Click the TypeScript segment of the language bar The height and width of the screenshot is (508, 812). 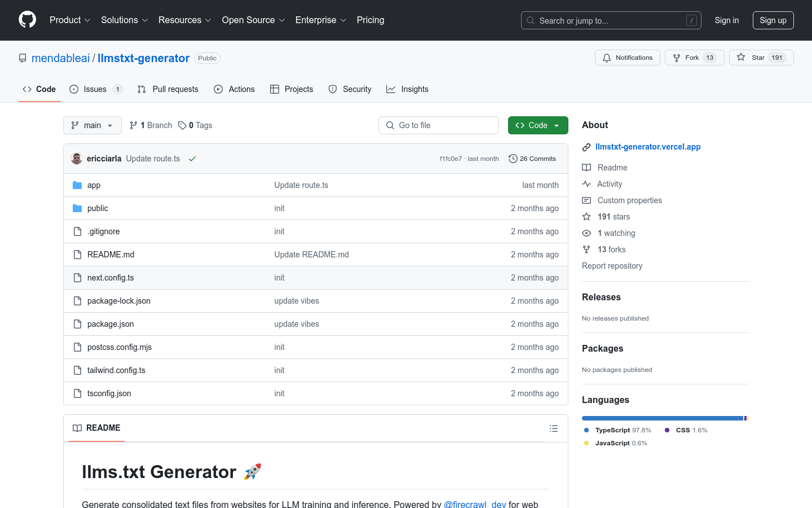pos(663,418)
